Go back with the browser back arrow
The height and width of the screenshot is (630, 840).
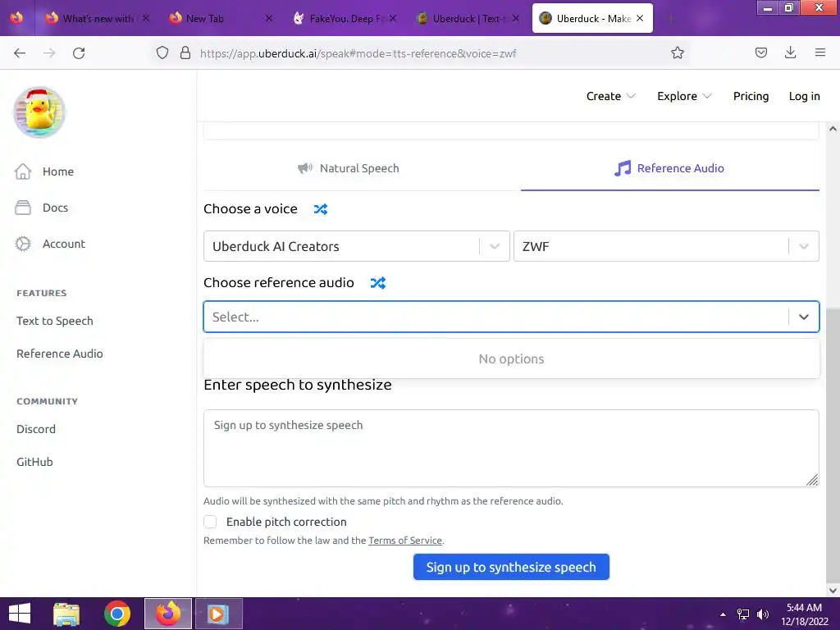(20, 53)
